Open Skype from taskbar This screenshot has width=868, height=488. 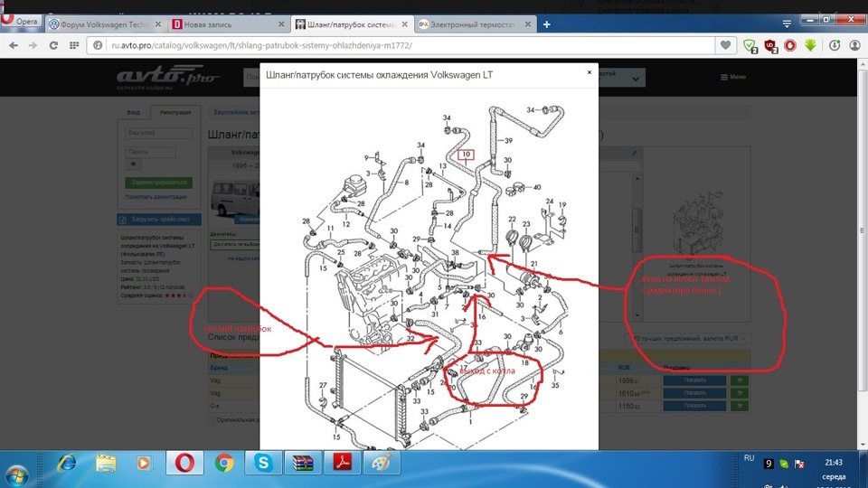click(x=263, y=463)
